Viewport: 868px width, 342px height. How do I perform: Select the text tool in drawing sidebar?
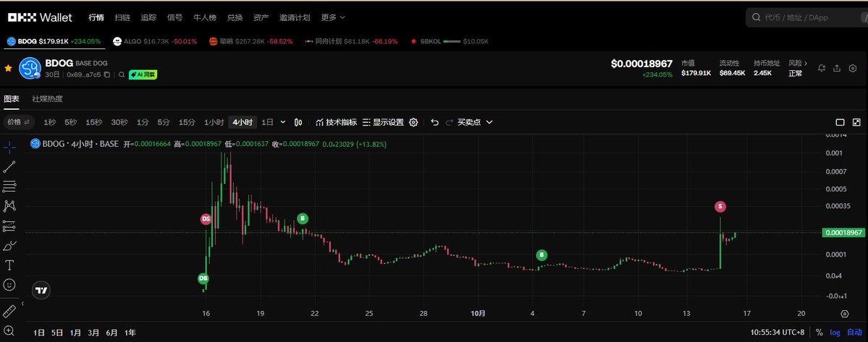pos(9,265)
